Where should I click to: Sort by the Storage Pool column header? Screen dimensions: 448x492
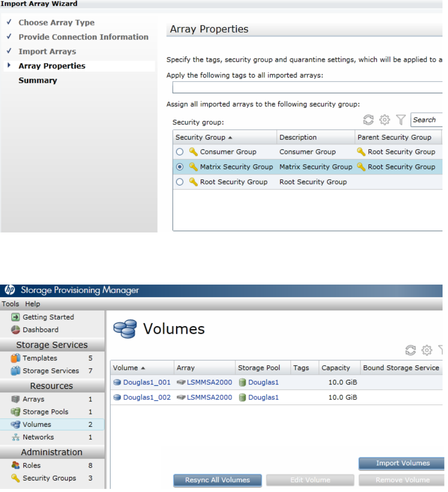point(263,368)
